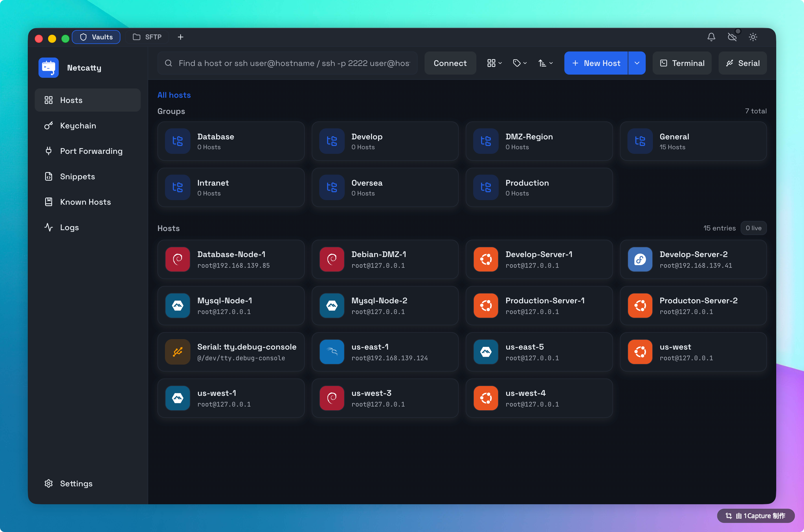Click the cloud sync off icon
804x532 pixels.
click(732, 37)
